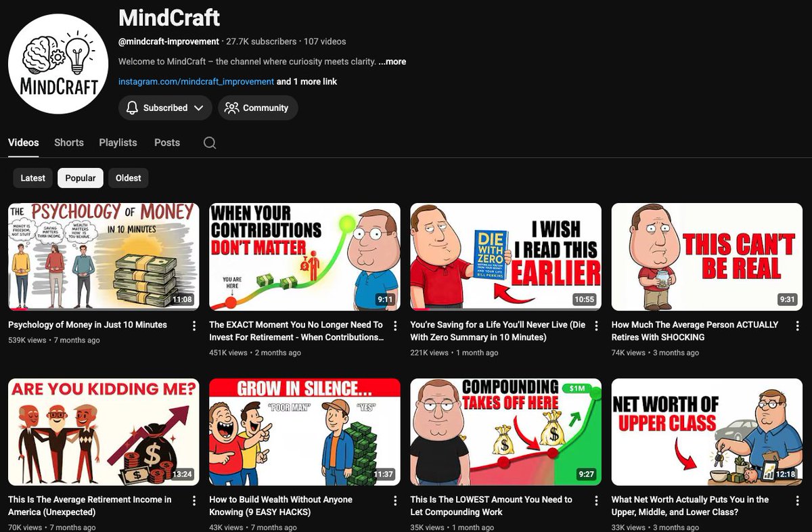Switch to the Posts tab

pyautogui.click(x=167, y=143)
